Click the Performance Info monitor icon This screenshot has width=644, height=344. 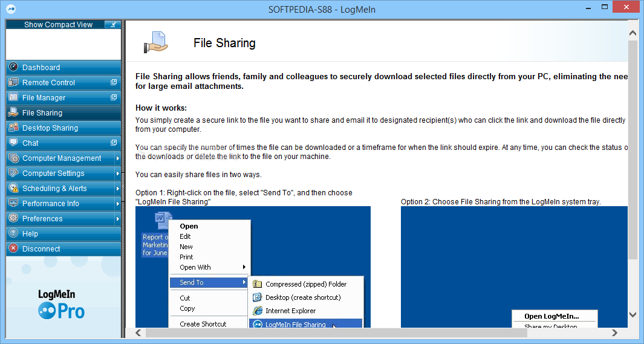[13, 203]
